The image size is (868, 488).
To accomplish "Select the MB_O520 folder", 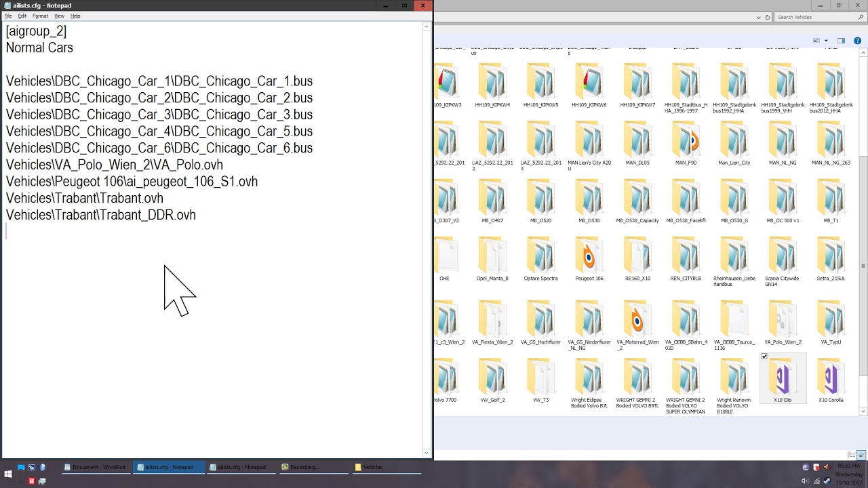I will click(x=540, y=201).
